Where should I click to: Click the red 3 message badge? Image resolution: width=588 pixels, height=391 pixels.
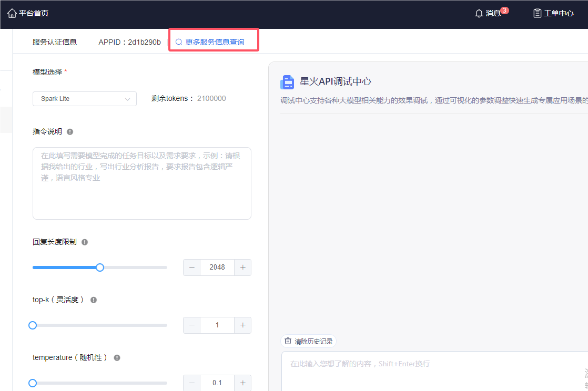(505, 10)
